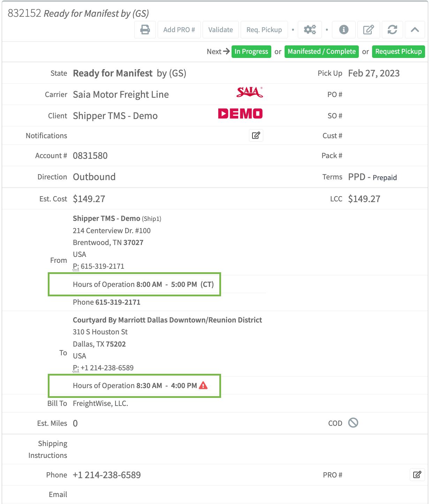
Task: Edit the PRO # field icon
Action: [x=417, y=475]
